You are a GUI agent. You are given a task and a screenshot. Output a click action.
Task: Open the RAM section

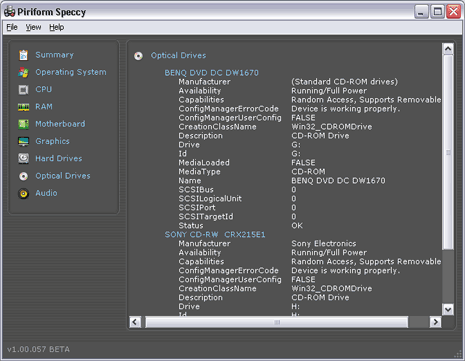[x=44, y=107]
